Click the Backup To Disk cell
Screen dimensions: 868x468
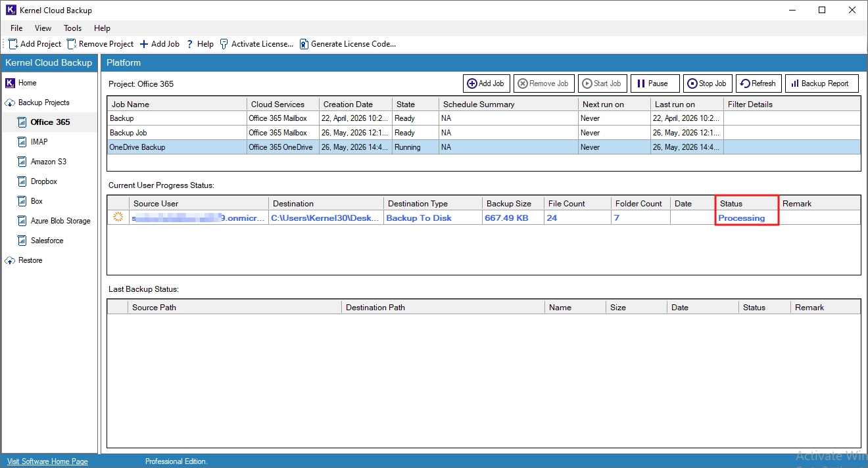(433, 218)
